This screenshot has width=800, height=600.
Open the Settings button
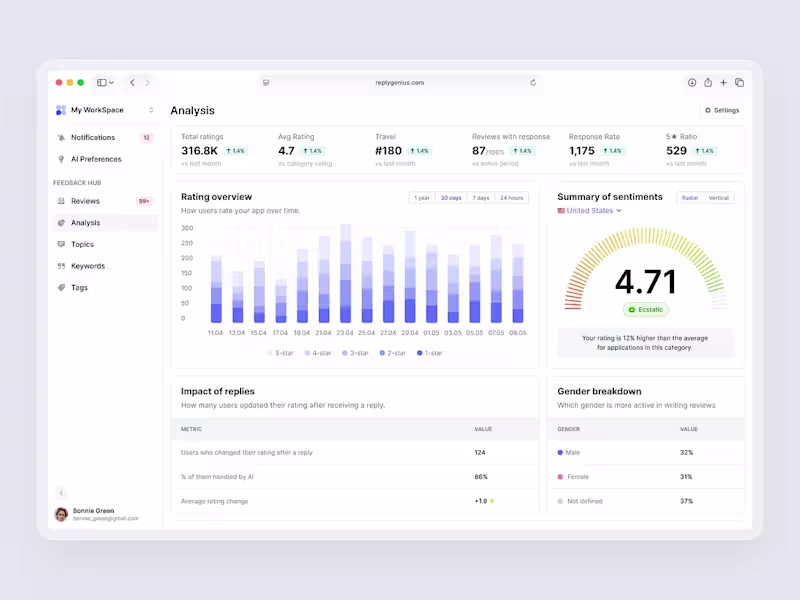[721, 110]
